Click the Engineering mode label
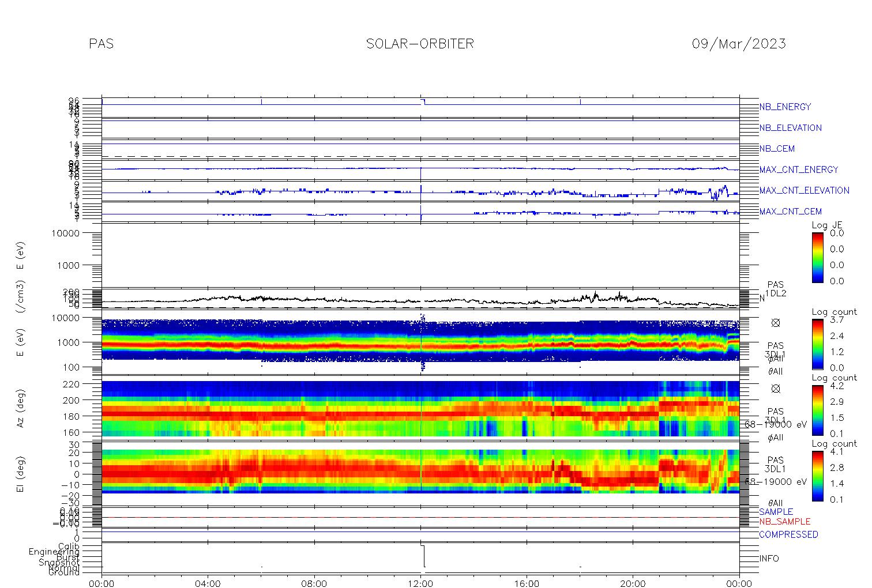This screenshot has width=872, height=588. (55, 552)
